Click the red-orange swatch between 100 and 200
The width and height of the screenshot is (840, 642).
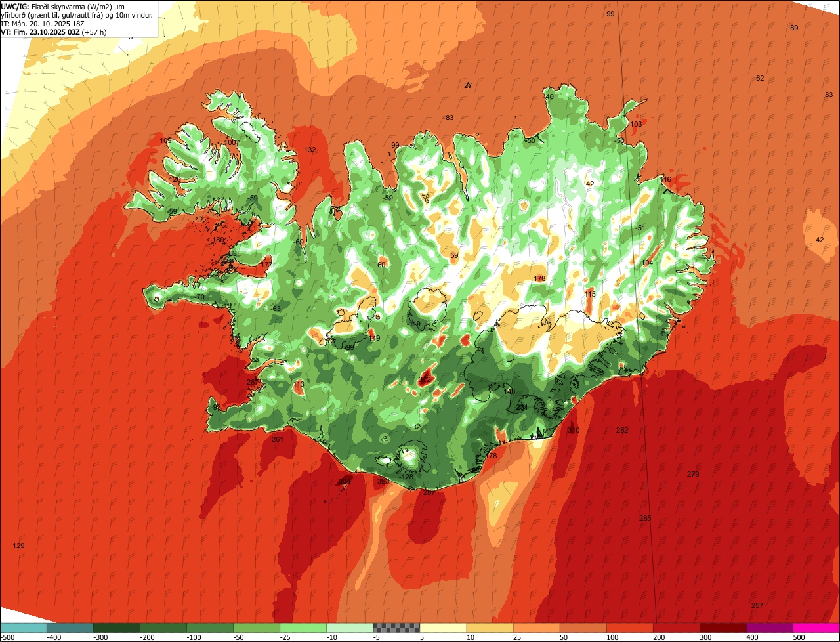pyautogui.click(x=629, y=628)
